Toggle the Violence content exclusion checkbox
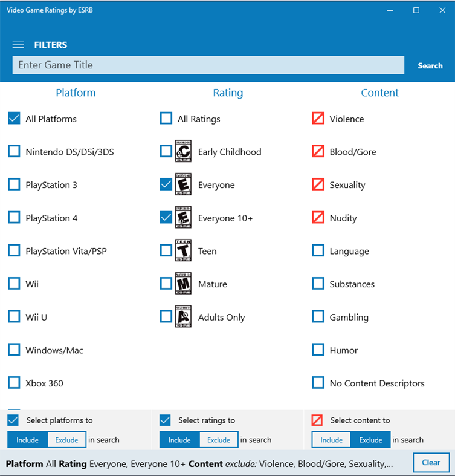Image resolution: width=455 pixels, height=476 pixels. pyautogui.click(x=318, y=119)
